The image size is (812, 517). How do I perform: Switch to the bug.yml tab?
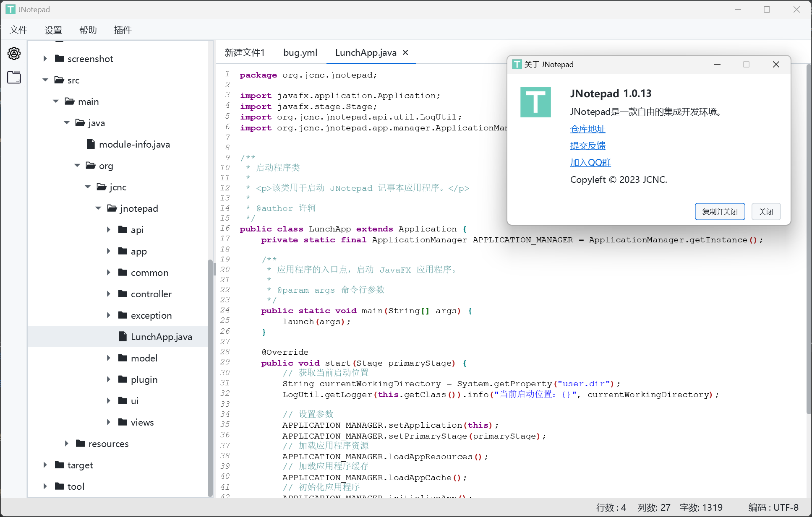[300, 52]
